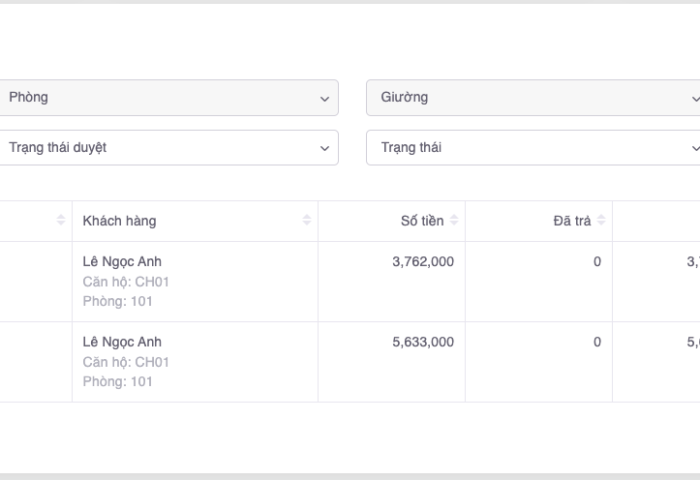Click the chevron arrow in the Giường dropdown
700x480 pixels.
tap(696, 99)
